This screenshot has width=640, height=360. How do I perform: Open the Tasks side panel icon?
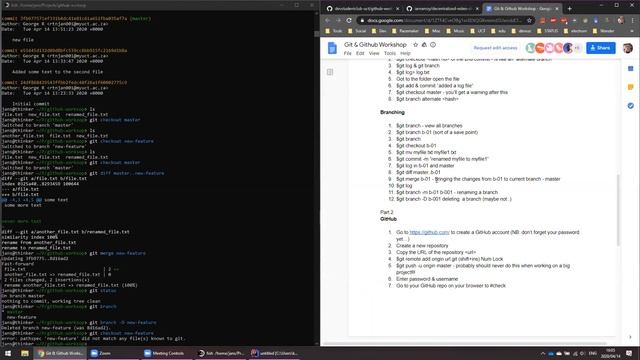631,106
